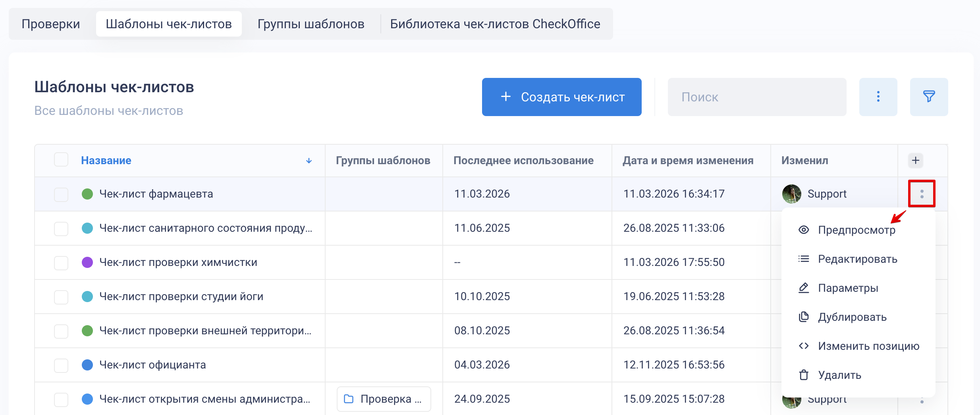This screenshot has width=980, height=415.
Task: Click the filter funnel icon
Action: tap(929, 97)
